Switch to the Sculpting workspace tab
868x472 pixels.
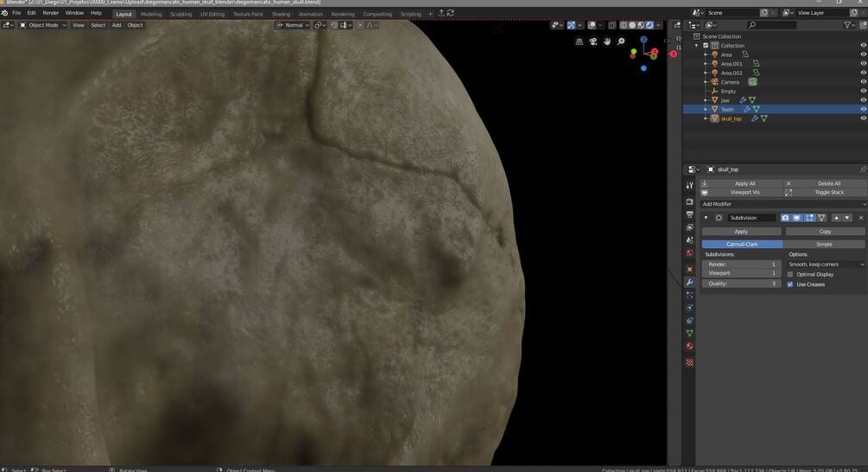click(181, 14)
